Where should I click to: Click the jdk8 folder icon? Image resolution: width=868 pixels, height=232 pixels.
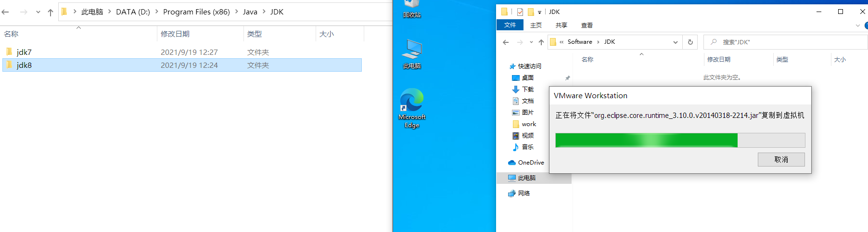click(9, 64)
